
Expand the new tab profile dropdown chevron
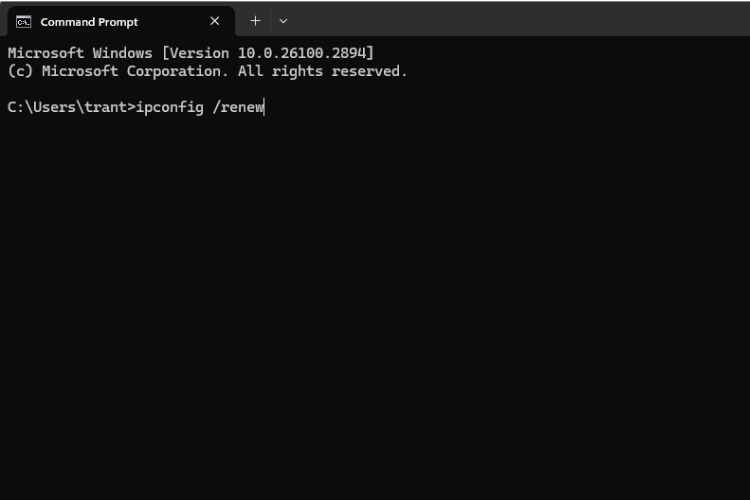click(x=283, y=21)
